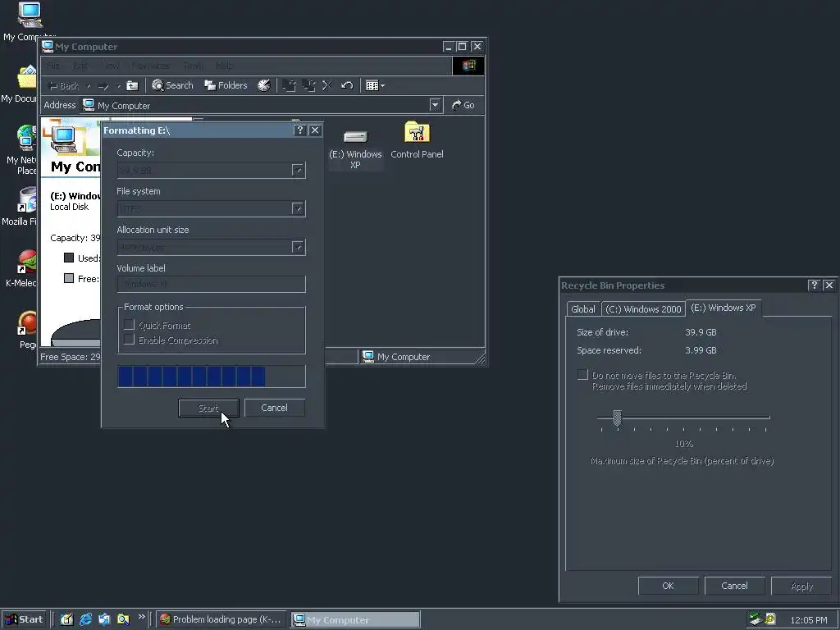Cancel the Formatting E:\ dialog

[274, 408]
